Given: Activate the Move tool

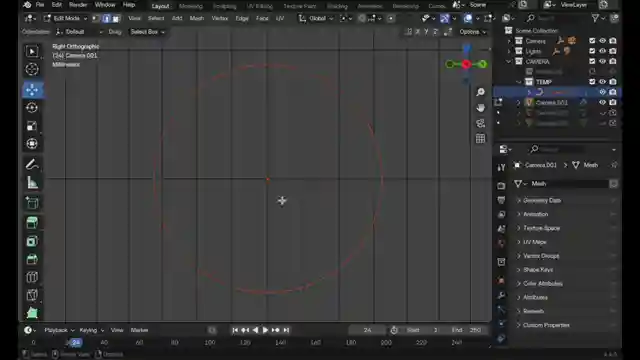Looking at the screenshot, I should pos(32,89).
